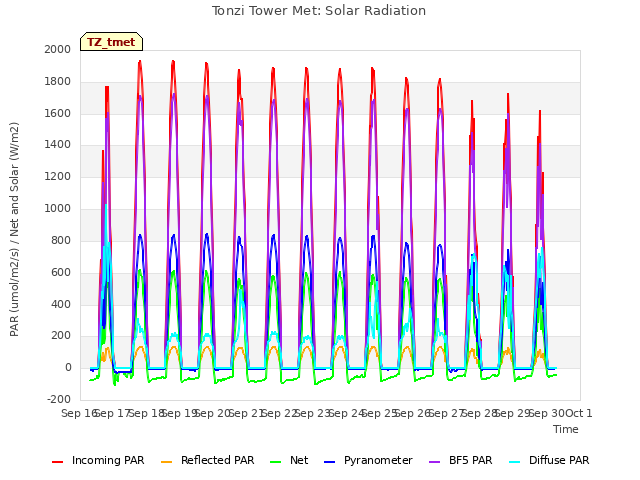The height and width of the screenshot is (480, 640).
Task: Select the Net legend label
Action: tap(299, 460)
